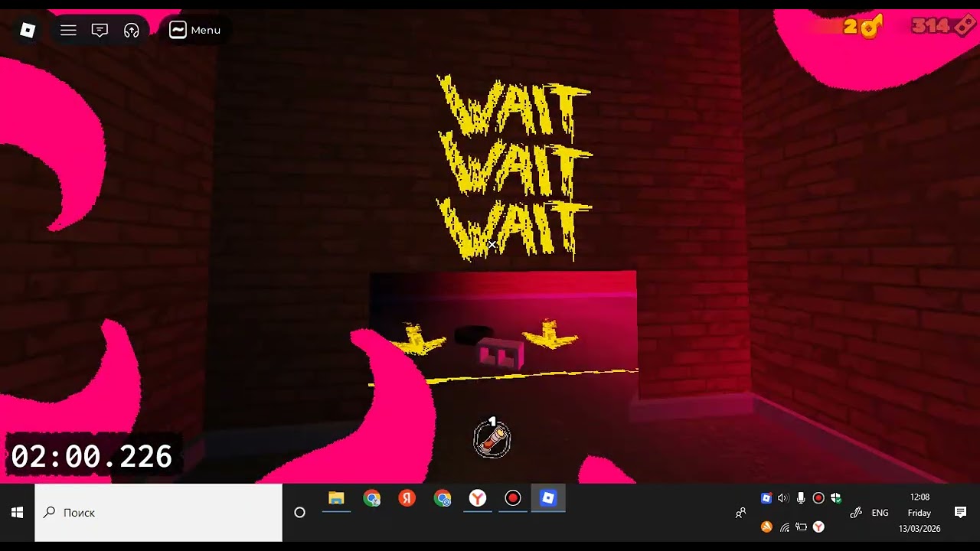Switch to the Roblox taskbar button
Screen dimensions: 980x551
[x=548, y=498]
